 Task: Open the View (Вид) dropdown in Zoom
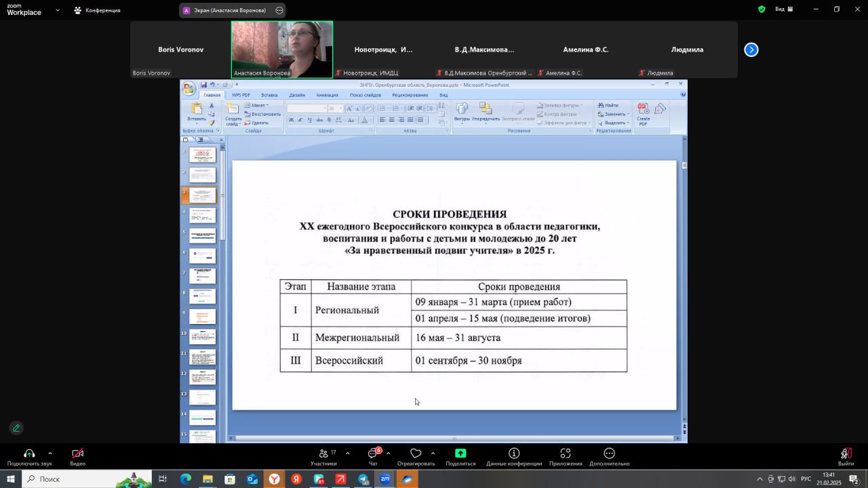[784, 9]
